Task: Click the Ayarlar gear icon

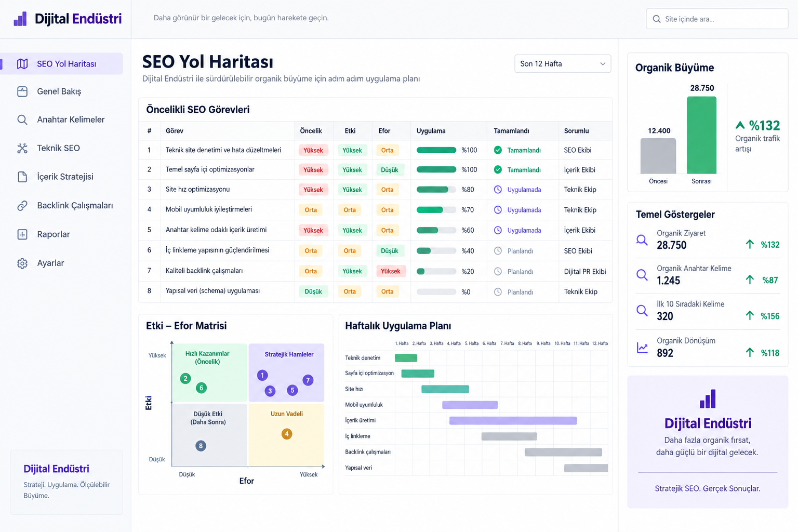Action: pyautogui.click(x=22, y=263)
